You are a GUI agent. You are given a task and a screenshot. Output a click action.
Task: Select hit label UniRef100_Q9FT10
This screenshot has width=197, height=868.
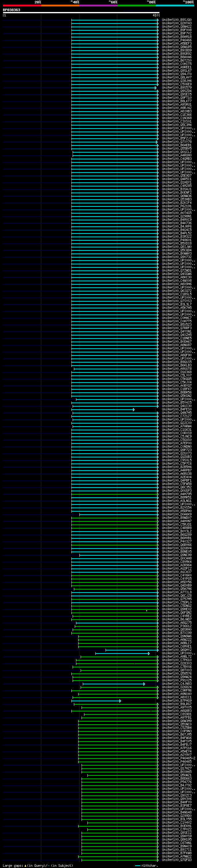(x=177, y=98)
